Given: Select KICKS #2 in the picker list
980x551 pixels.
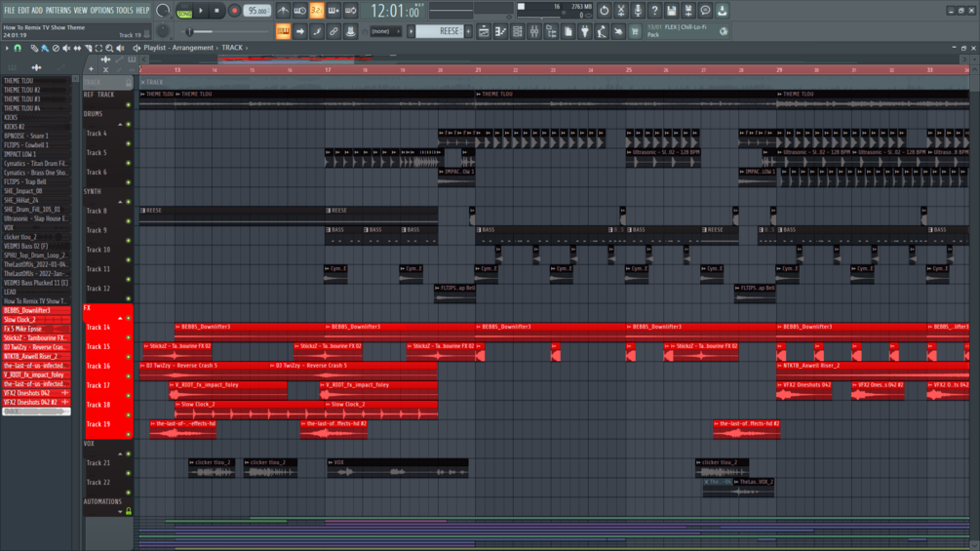Looking at the screenshot, I should [x=36, y=126].
